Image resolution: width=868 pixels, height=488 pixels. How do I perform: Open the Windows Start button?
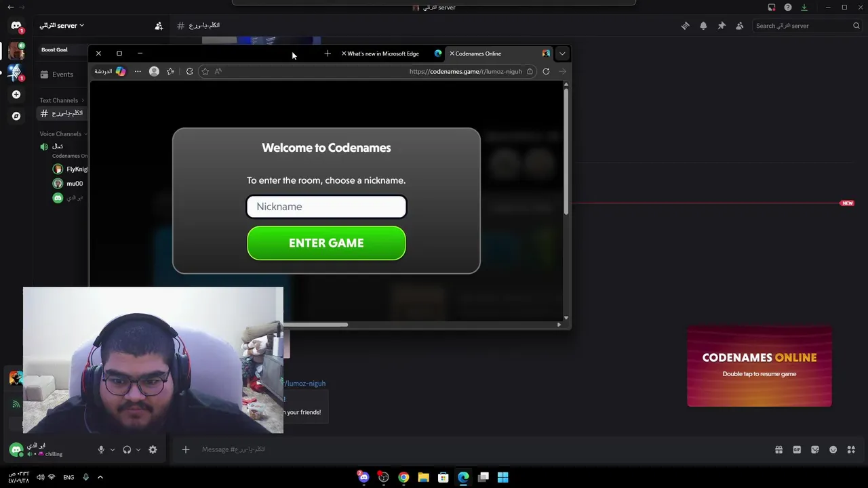(x=503, y=477)
